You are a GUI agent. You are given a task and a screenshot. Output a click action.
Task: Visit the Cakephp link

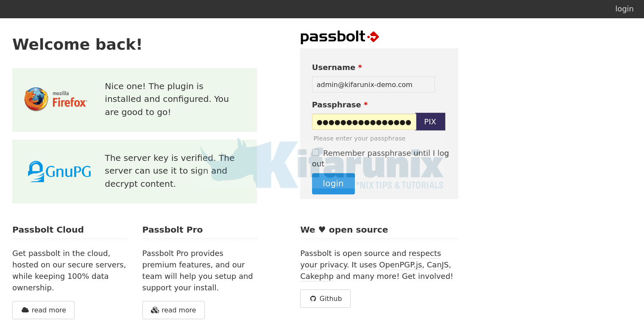tap(317, 276)
